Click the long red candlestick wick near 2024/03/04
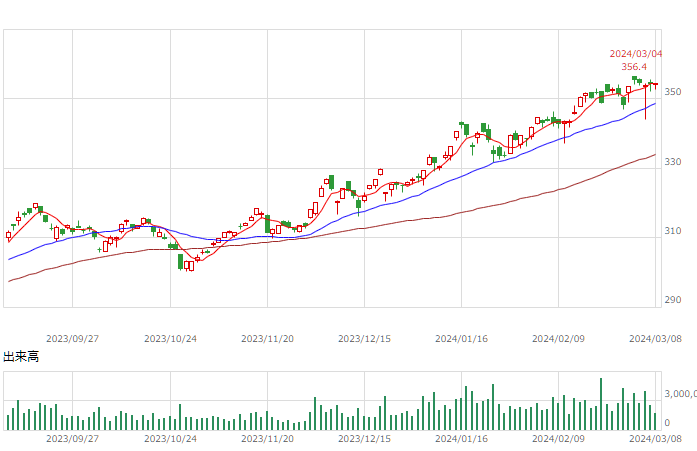 pos(645,103)
